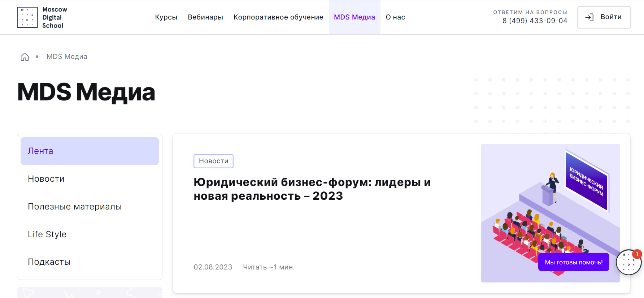
Task: Open the Юридический бизнес-форум article title
Action: pos(312,189)
